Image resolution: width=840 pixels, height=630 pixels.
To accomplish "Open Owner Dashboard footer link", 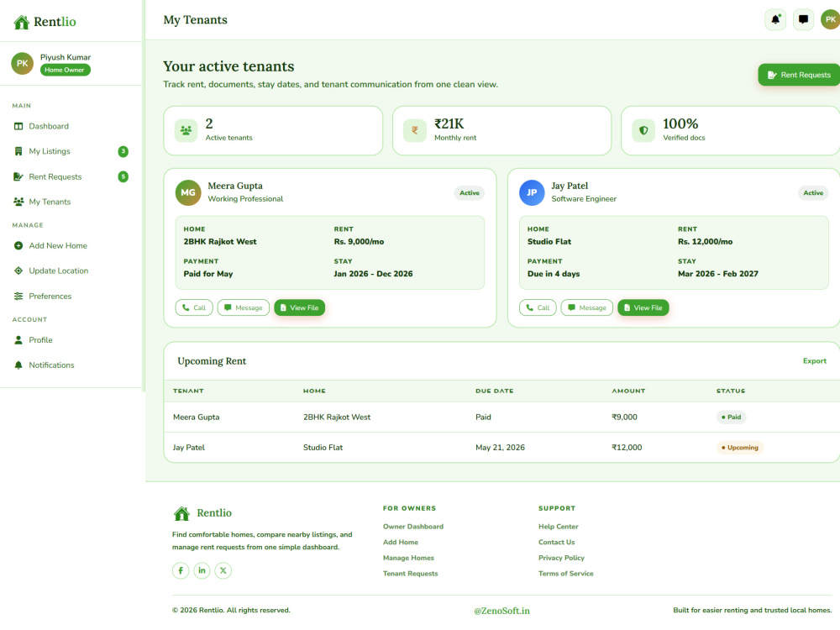I will tap(413, 527).
